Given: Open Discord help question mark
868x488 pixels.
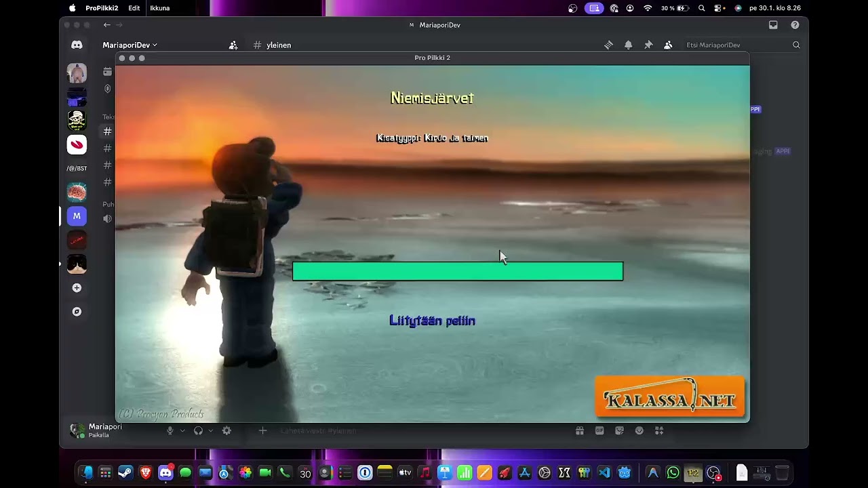Looking at the screenshot, I should (x=795, y=25).
